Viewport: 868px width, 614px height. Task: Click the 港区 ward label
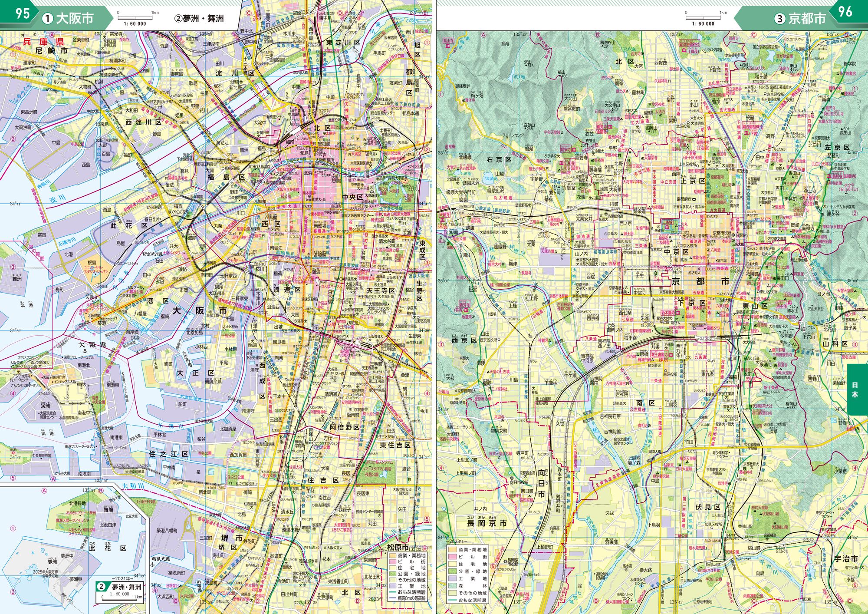[x=158, y=301]
